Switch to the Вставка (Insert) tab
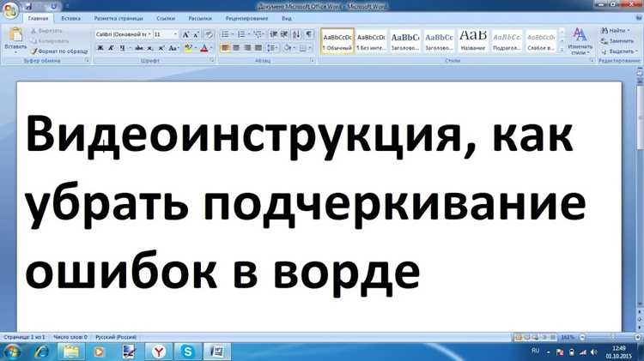This screenshot has height=361, width=644. point(70,19)
